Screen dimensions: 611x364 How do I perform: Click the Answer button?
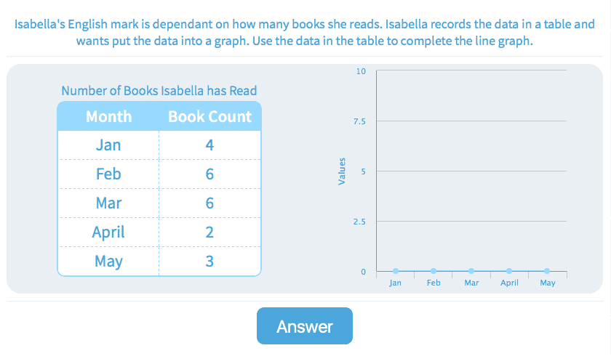tap(304, 326)
